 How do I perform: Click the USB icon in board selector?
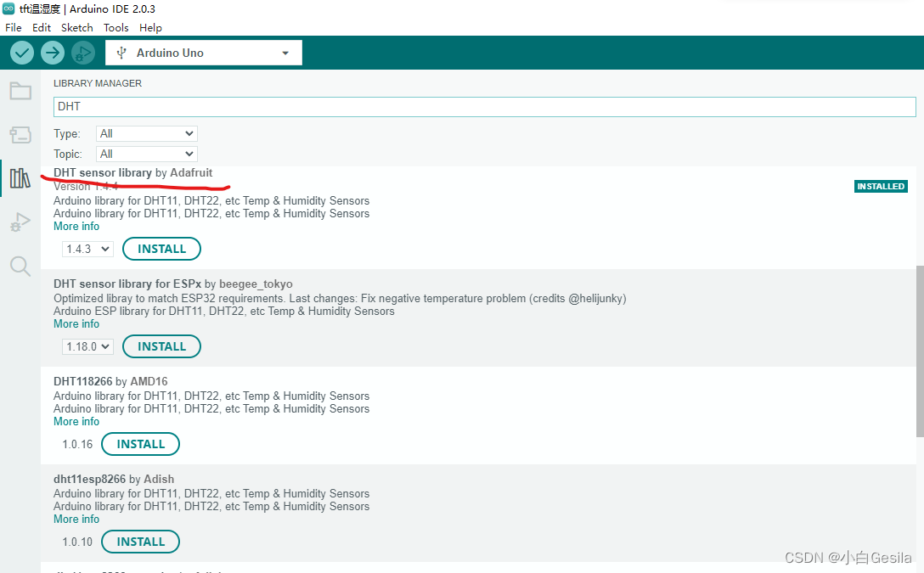pos(121,53)
